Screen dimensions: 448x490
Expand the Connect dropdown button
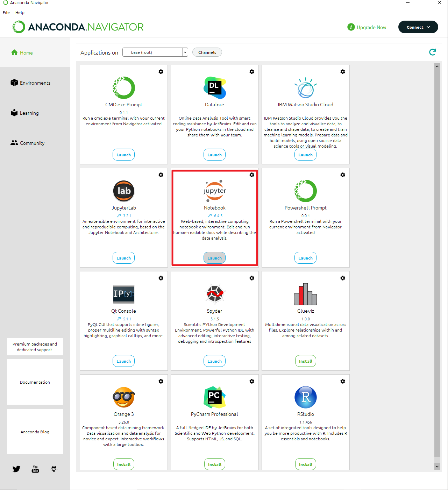click(x=418, y=27)
